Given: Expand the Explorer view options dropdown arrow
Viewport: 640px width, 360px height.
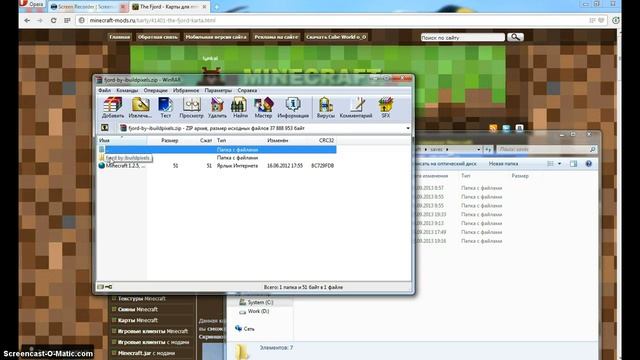Looking at the screenshot, I should tap(559, 164).
